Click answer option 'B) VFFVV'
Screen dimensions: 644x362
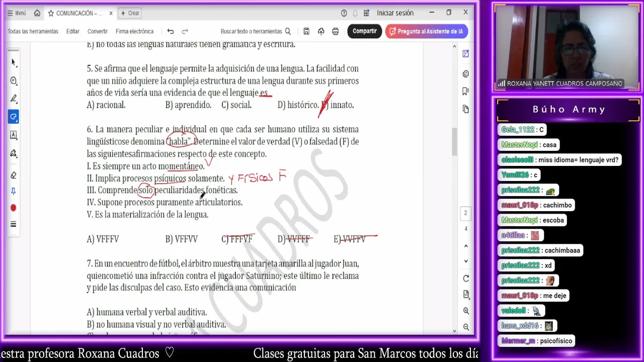pyautogui.click(x=182, y=239)
